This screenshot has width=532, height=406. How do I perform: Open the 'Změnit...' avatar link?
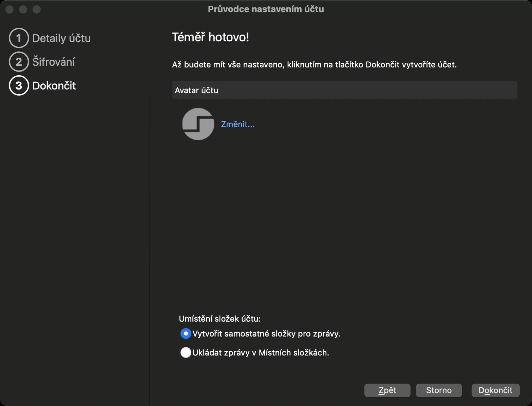click(237, 124)
